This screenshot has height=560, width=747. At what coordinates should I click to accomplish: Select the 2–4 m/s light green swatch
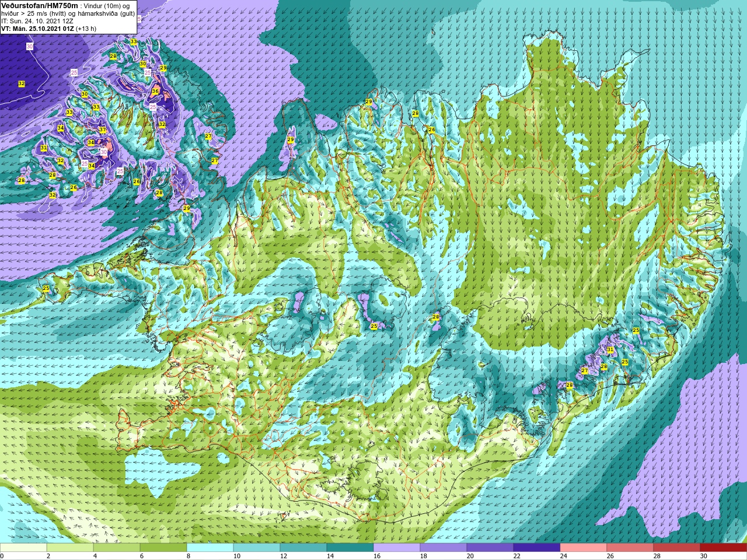tap(70, 548)
